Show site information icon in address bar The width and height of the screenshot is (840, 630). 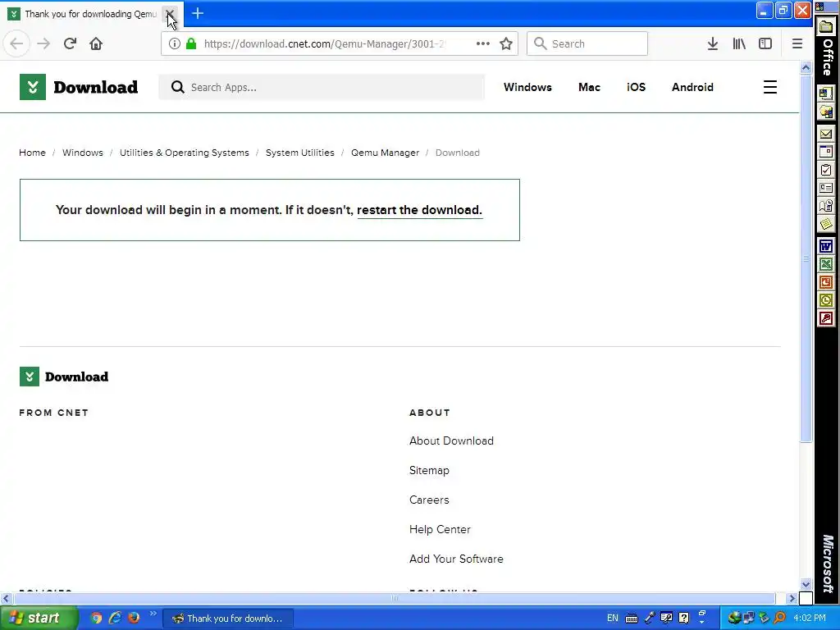(x=174, y=43)
